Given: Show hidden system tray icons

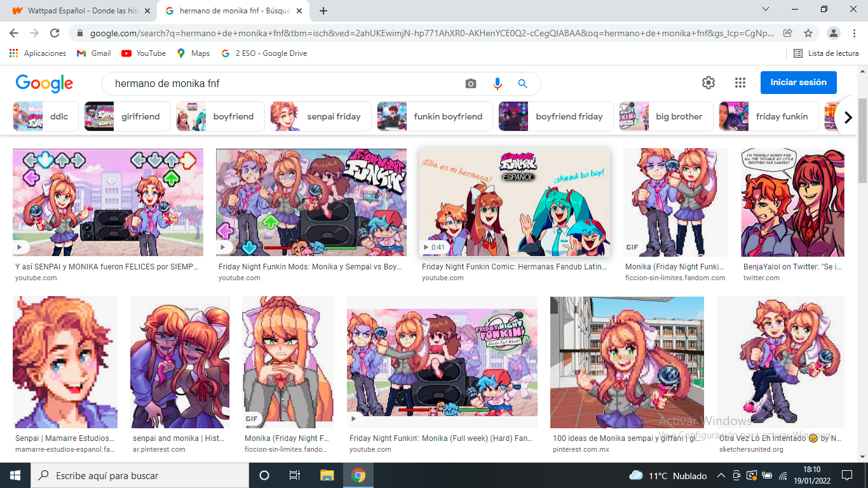Looking at the screenshot, I should [721, 475].
